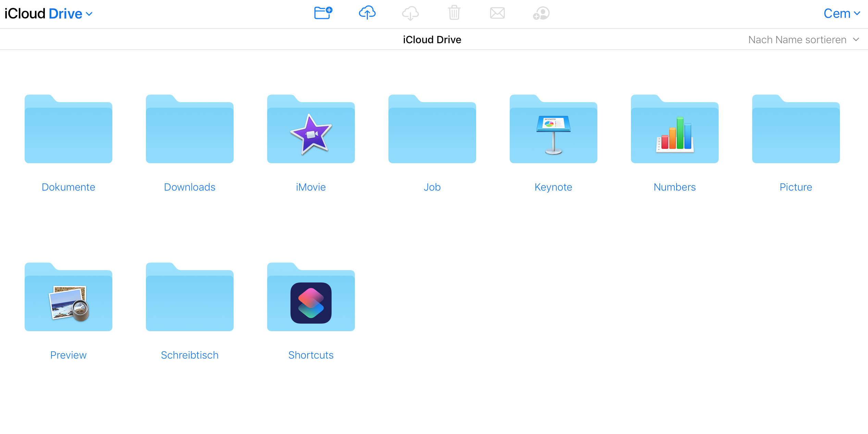Select the Picture folder
Viewport: 868px width, 434px height.
coord(796,129)
